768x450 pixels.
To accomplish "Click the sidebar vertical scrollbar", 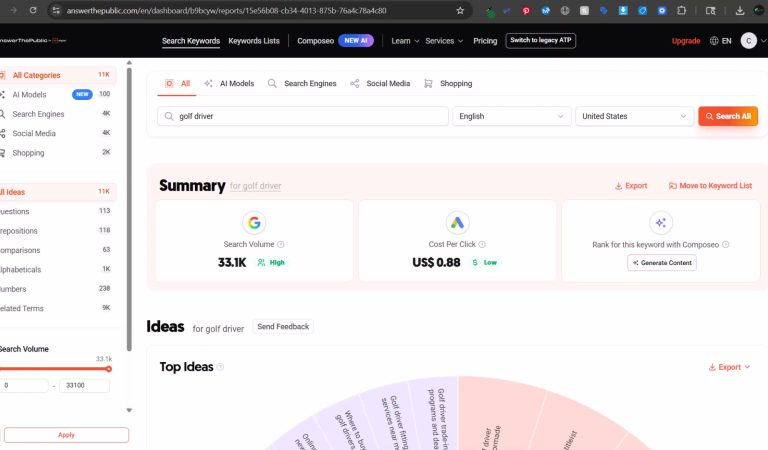I will coord(129,209).
